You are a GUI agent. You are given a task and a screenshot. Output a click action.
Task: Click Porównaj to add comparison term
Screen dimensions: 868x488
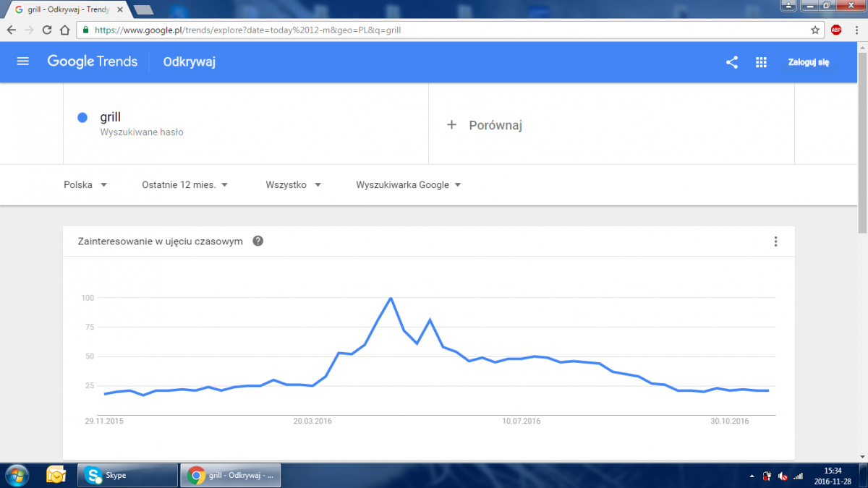coord(485,125)
